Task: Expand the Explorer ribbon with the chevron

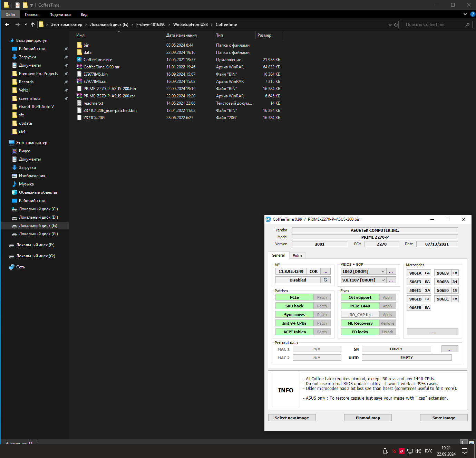Action: tap(465, 14)
